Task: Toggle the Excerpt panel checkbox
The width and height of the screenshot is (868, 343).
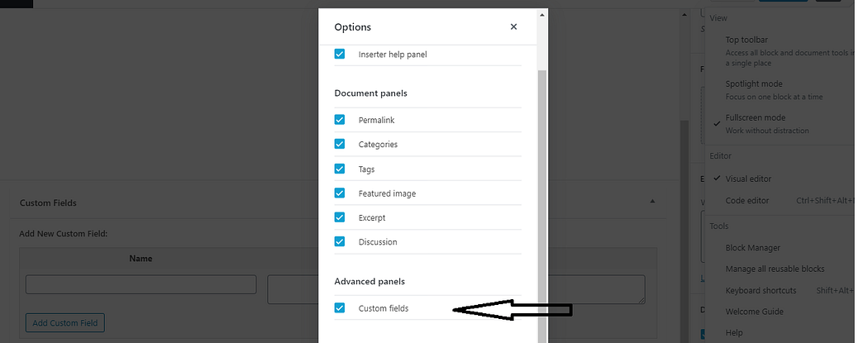Action: point(340,217)
